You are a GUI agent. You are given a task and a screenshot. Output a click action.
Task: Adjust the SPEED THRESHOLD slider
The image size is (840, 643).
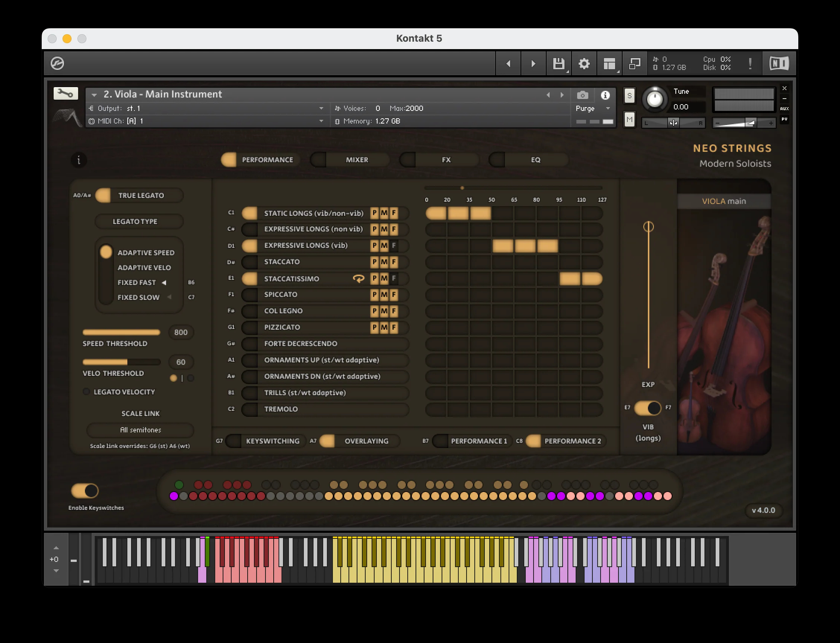[x=121, y=332]
